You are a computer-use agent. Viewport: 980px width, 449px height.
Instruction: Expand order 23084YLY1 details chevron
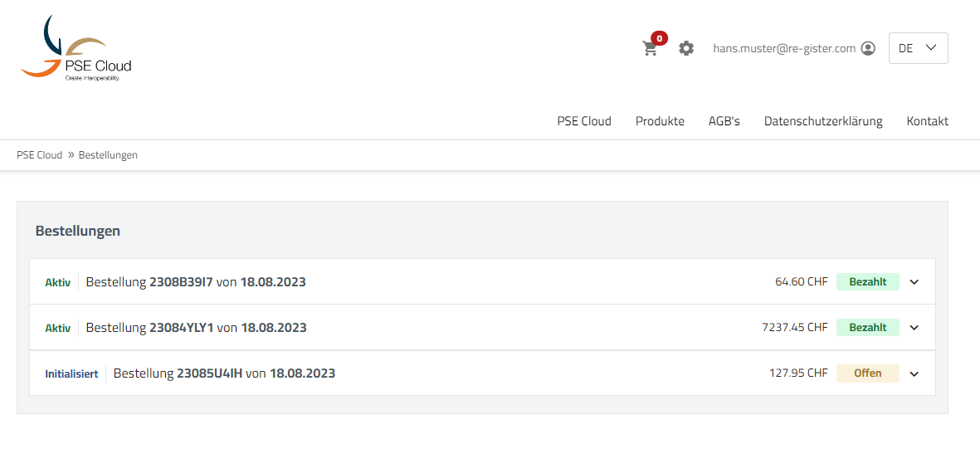(914, 328)
